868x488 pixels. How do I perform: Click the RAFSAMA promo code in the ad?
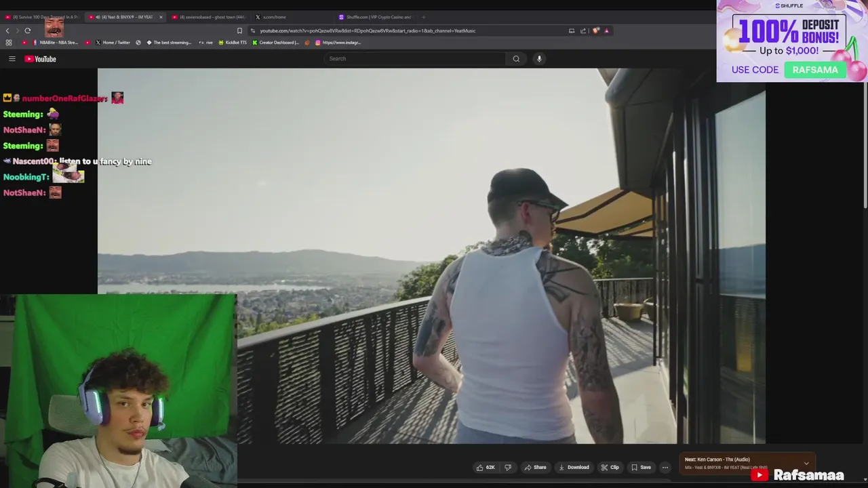(815, 70)
